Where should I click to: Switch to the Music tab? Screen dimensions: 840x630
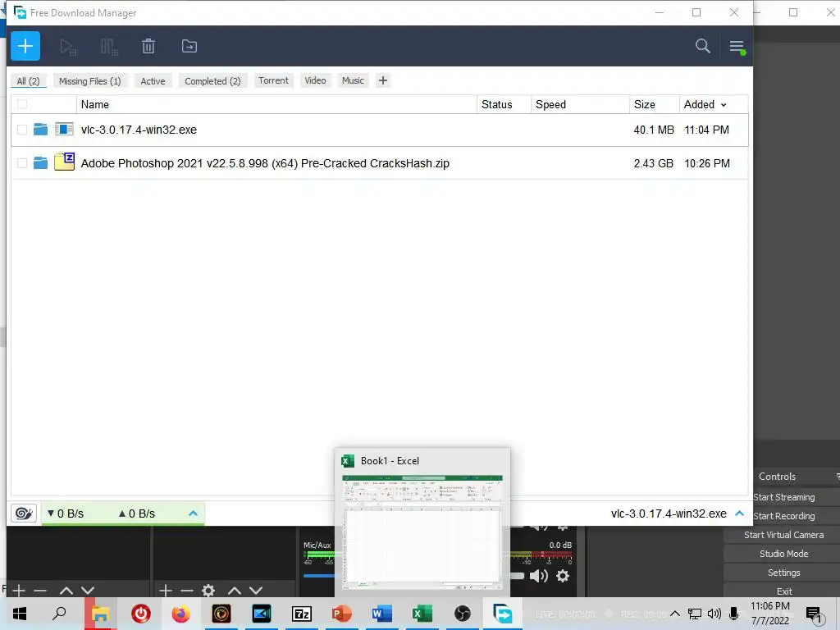(353, 80)
